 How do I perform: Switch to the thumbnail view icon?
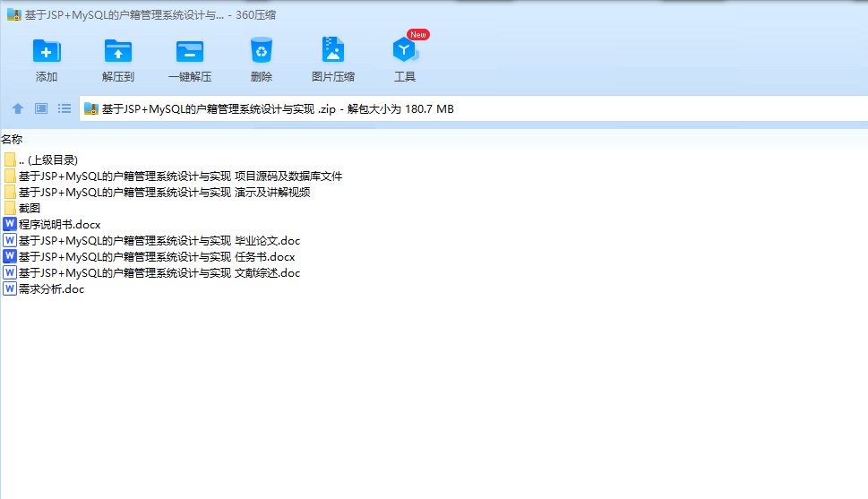41,108
